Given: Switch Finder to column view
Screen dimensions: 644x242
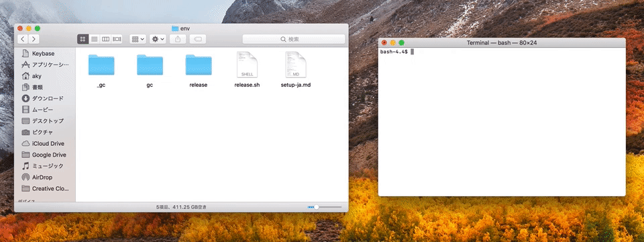Looking at the screenshot, I should click(x=105, y=39).
